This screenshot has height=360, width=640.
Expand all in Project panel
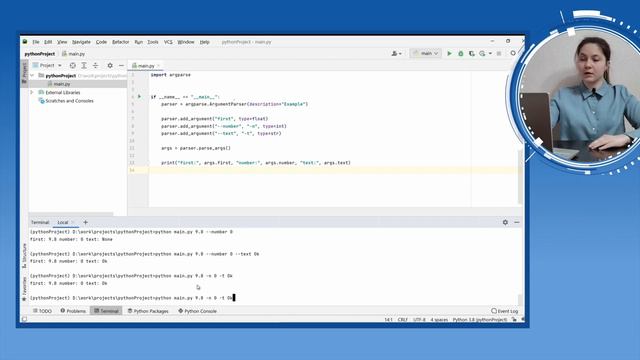pos(84,65)
